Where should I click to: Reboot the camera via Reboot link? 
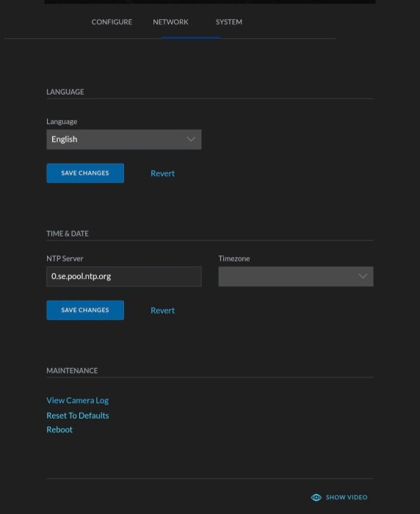click(x=59, y=430)
